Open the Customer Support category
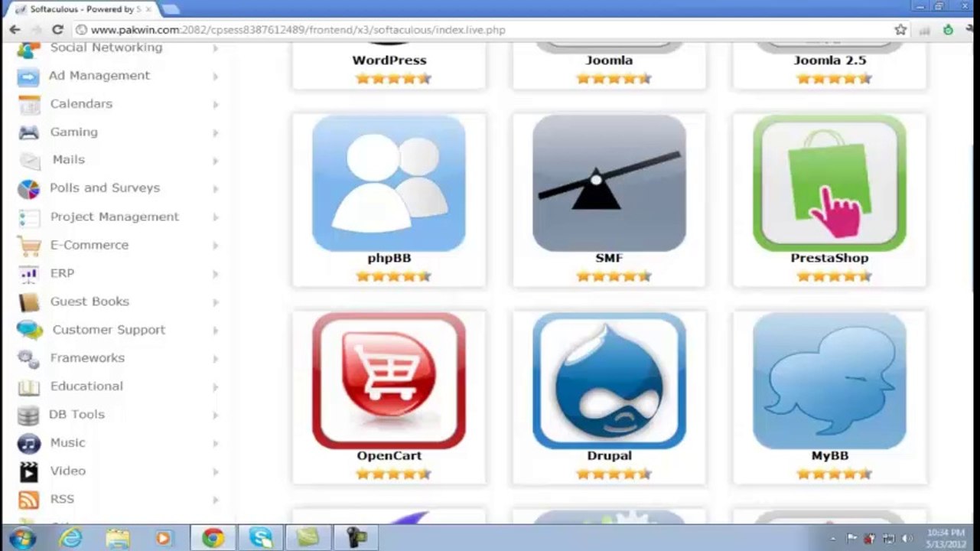This screenshot has width=980, height=551. [x=109, y=330]
